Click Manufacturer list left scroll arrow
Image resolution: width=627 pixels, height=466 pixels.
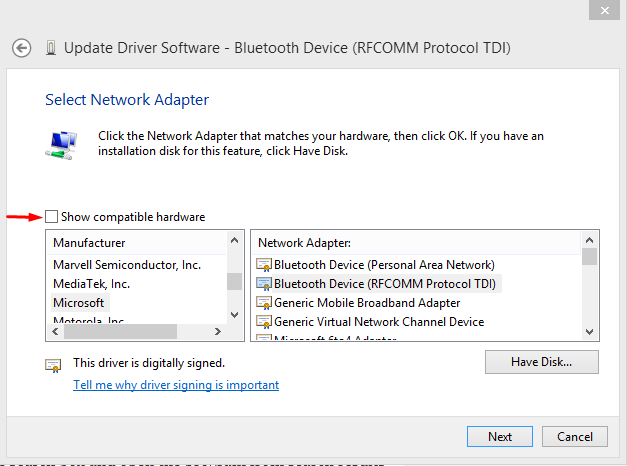55,332
